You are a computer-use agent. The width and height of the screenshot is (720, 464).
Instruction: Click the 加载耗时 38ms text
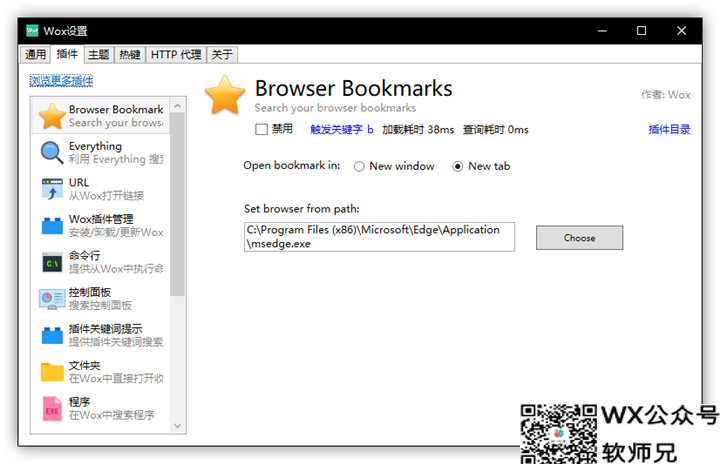pos(418,130)
